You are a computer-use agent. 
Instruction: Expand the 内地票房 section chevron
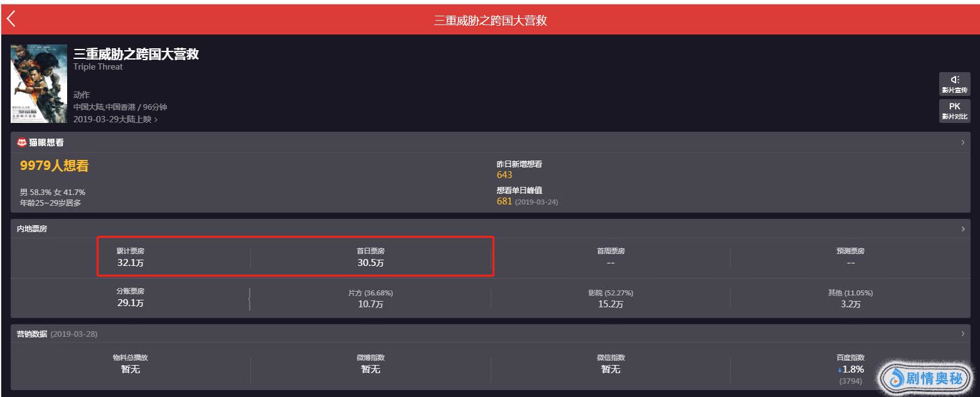click(963, 229)
